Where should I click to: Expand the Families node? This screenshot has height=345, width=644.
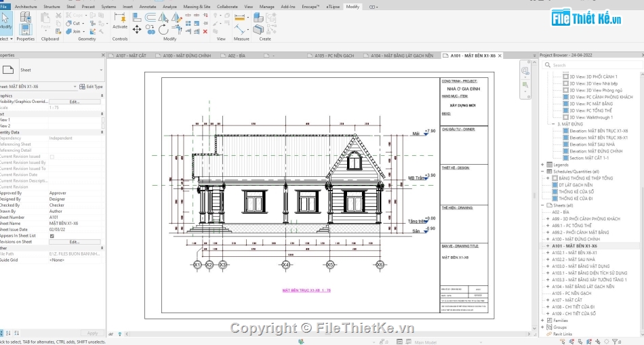click(542, 321)
